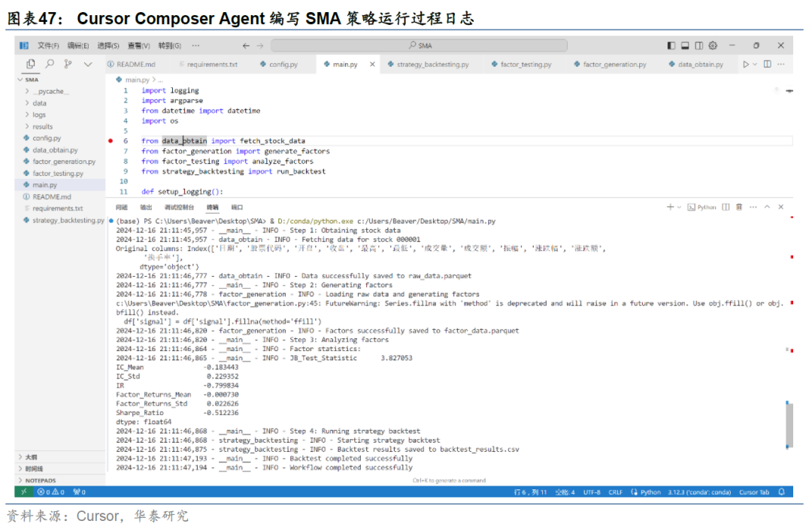Image resolution: width=812 pixels, height=527 pixels.
Task: Open the 编辑(E) menu
Action: 78,46
